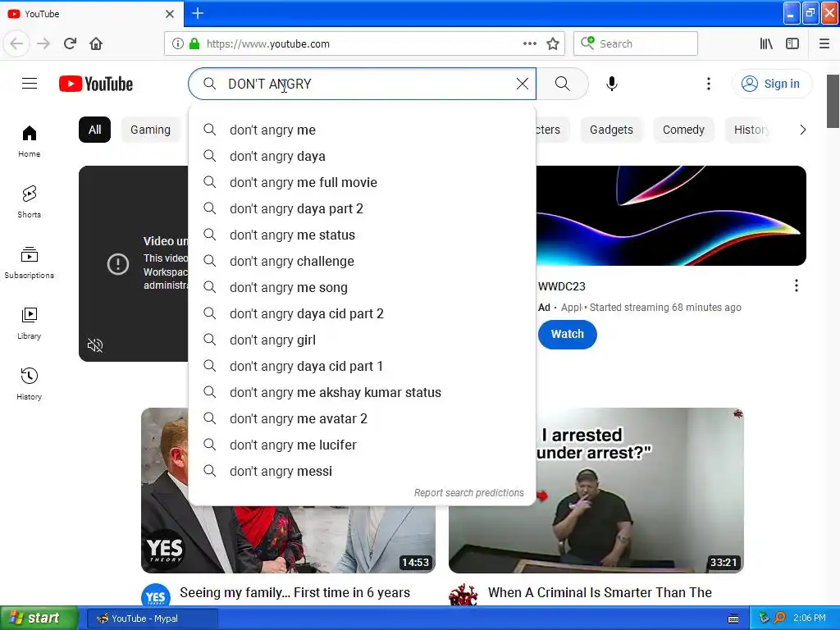
Task: Show site information icon in address bar
Action: (178, 43)
